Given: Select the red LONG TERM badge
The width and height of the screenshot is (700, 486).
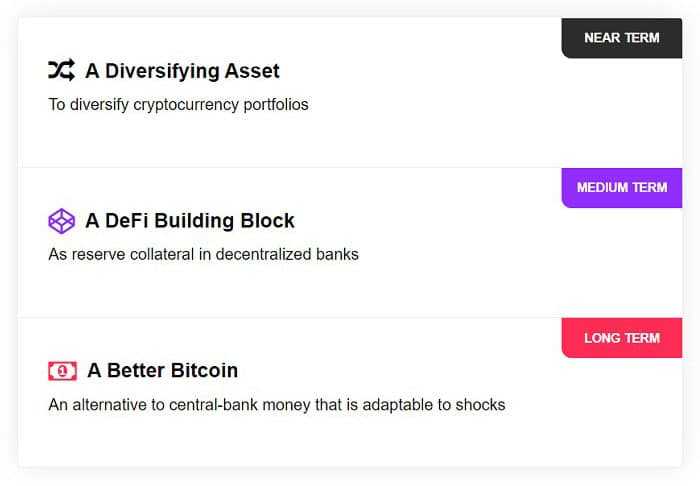Looking at the screenshot, I should (621, 338).
